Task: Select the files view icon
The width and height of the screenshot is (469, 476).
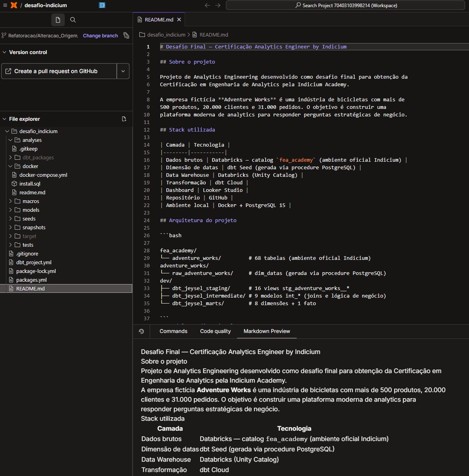Action: 58,20
